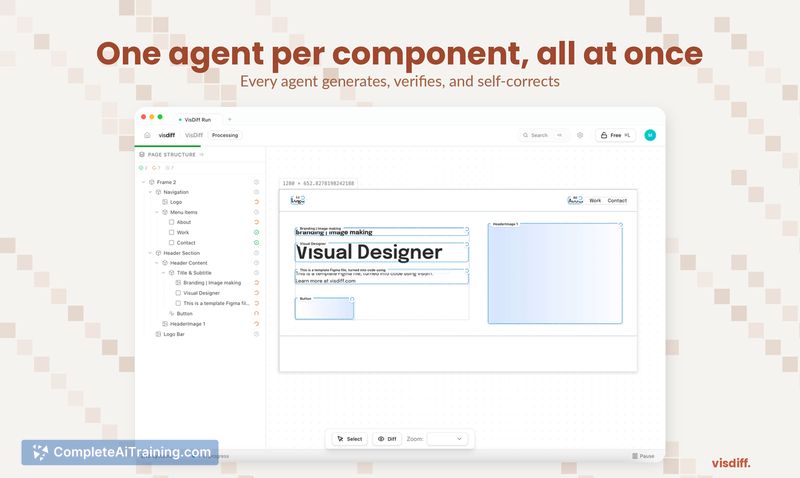This screenshot has height=478, width=800.
Task: Click the gray pending-count filter icon
Action: click(x=168, y=168)
